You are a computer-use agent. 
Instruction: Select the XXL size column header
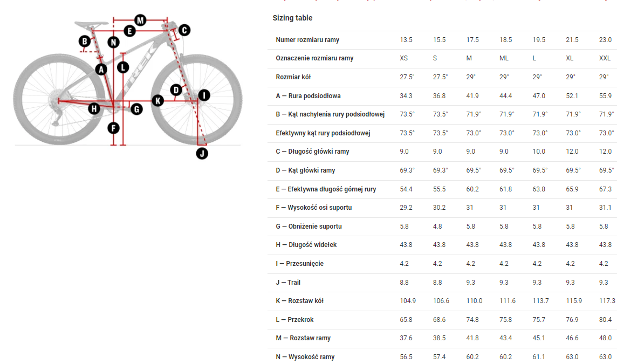(605, 58)
